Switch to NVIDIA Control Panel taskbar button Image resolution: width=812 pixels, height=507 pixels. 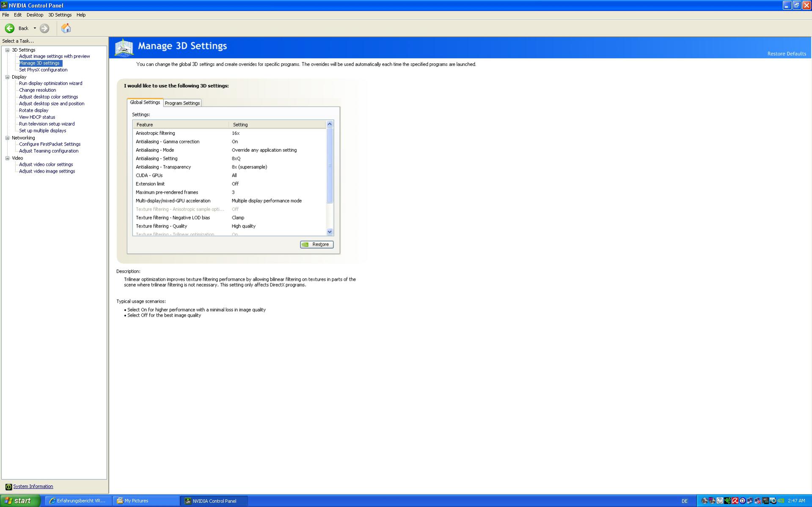pyautogui.click(x=214, y=501)
